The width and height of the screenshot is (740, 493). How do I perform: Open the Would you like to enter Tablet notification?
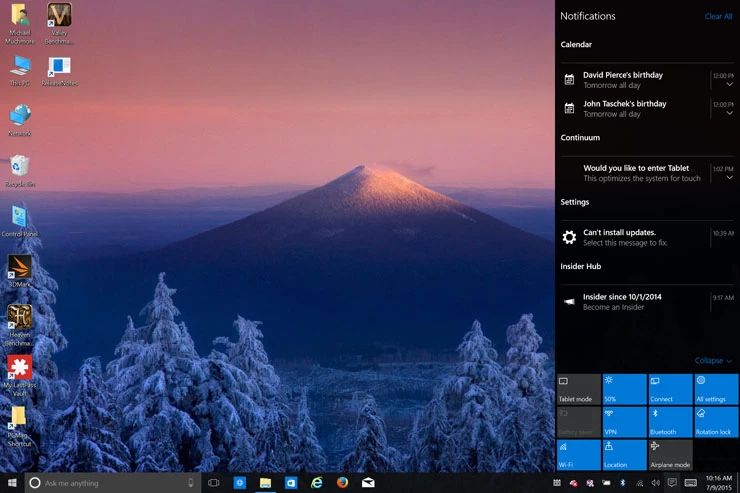pos(647,173)
